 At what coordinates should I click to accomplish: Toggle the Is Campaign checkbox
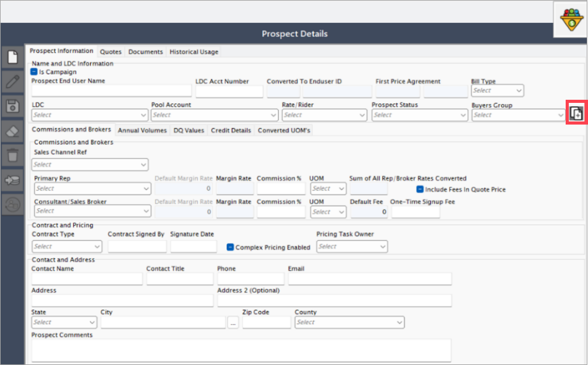pyautogui.click(x=34, y=72)
